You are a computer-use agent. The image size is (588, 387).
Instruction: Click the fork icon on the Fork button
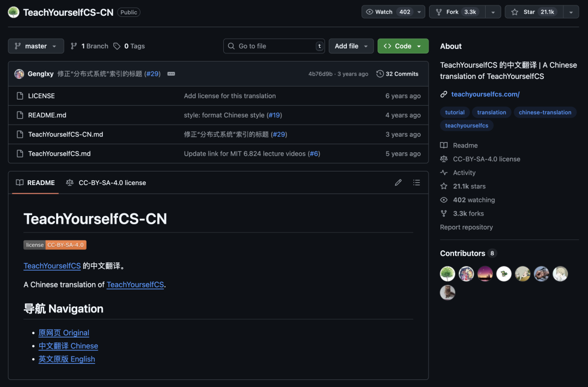coord(439,12)
